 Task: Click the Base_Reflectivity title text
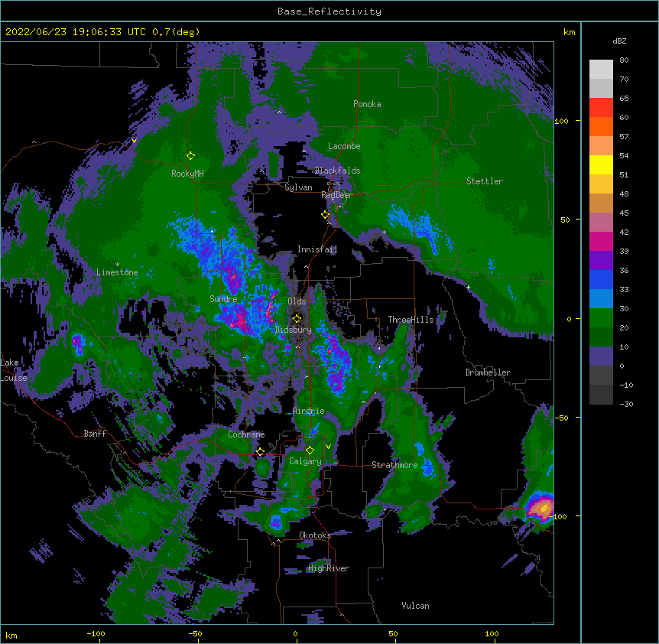coord(329,11)
